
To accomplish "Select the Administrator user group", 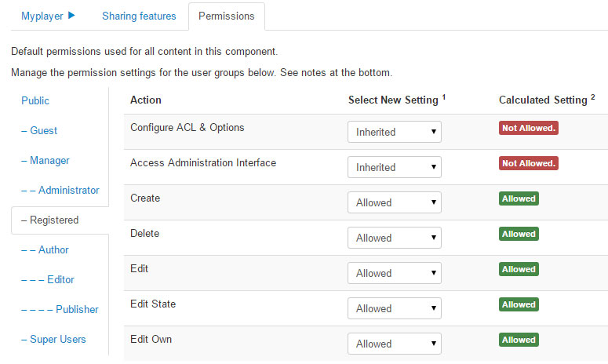I will (x=60, y=191).
